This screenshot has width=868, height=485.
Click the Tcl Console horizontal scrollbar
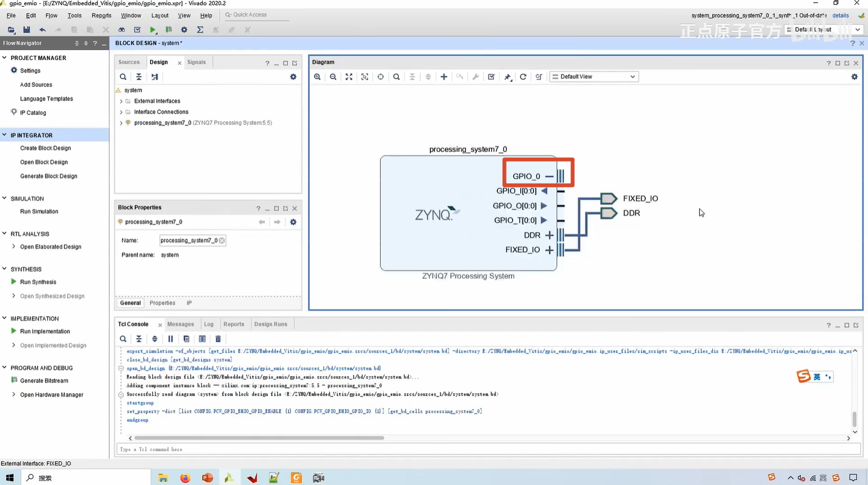click(x=259, y=438)
